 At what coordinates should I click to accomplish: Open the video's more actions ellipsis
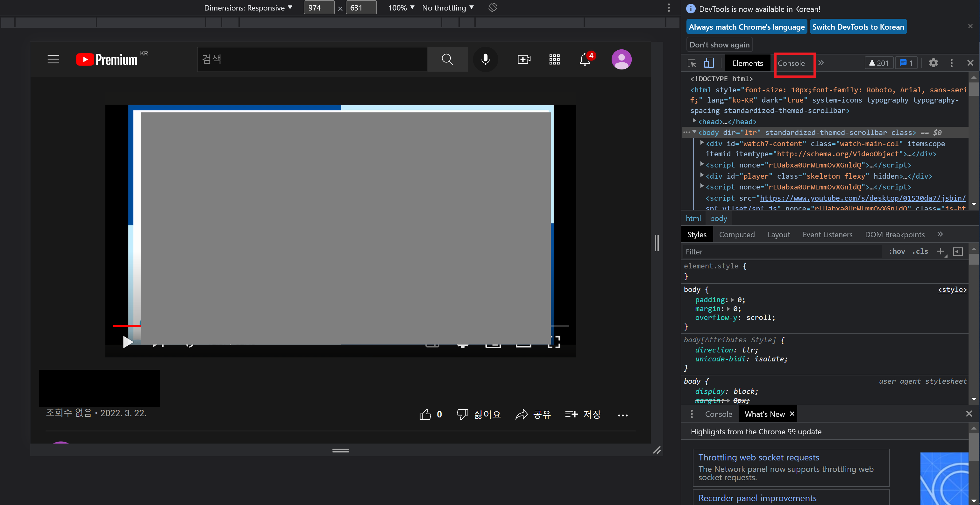coord(623,415)
